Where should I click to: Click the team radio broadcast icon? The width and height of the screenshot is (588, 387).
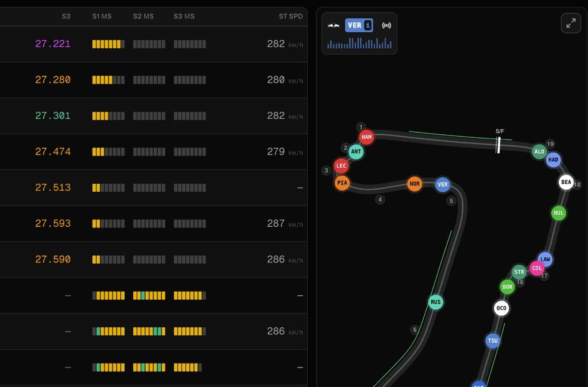(386, 26)
